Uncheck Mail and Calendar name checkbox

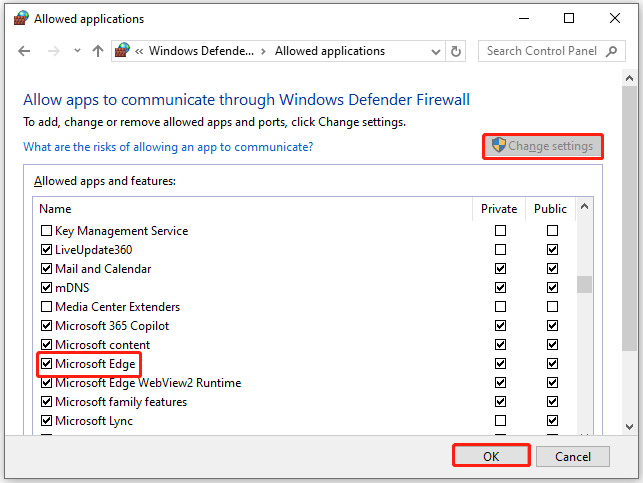46,269
